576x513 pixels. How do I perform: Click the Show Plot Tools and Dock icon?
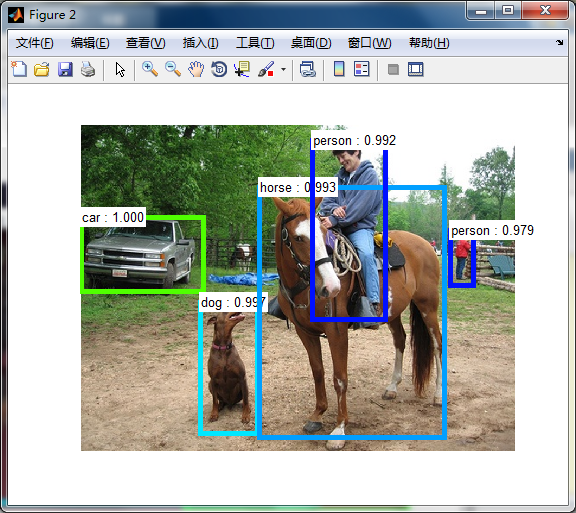click(x=415, y=69)
